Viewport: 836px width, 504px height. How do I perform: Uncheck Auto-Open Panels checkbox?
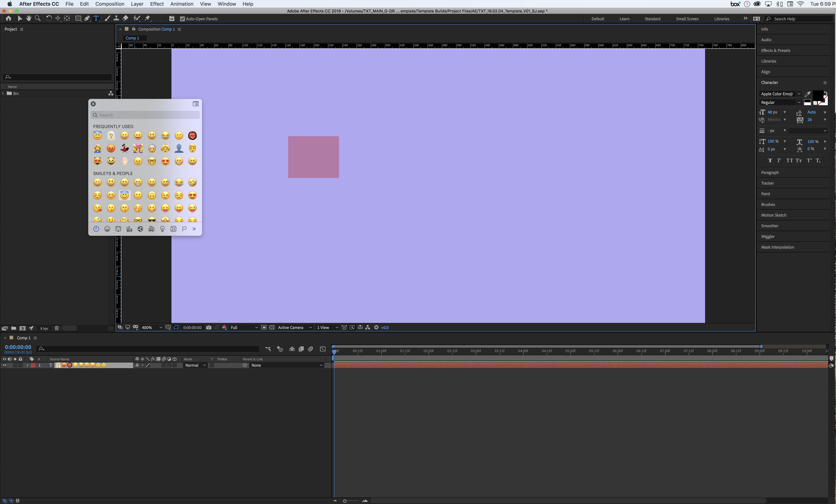pyautogui.click(x=182, y=19)
